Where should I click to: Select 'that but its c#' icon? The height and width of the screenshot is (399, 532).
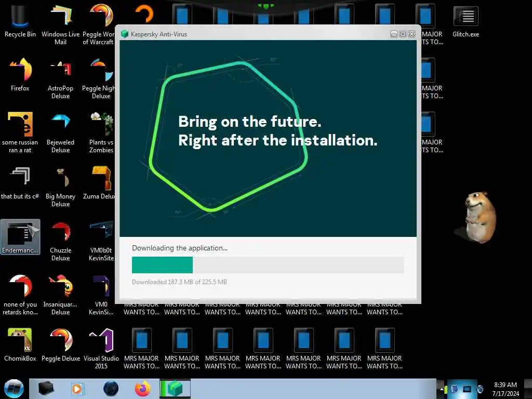click(20, 183)
